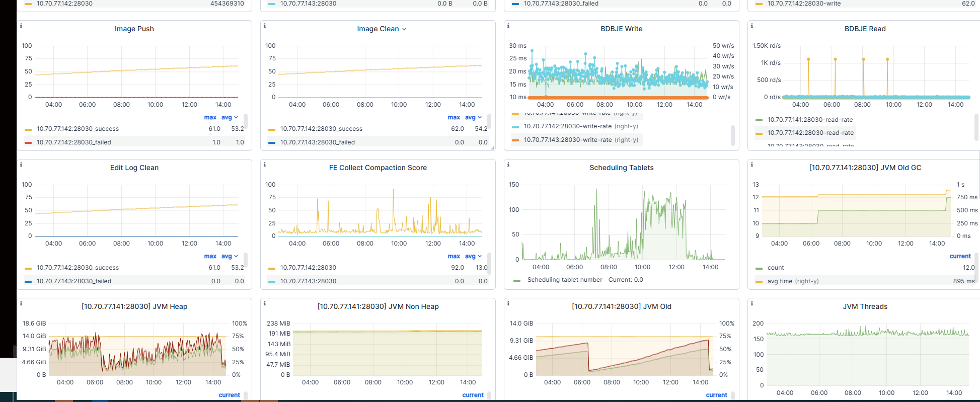Open the Image Clean panel title menu
Viewport: 980px width, 402px height.
coord(381,29)
